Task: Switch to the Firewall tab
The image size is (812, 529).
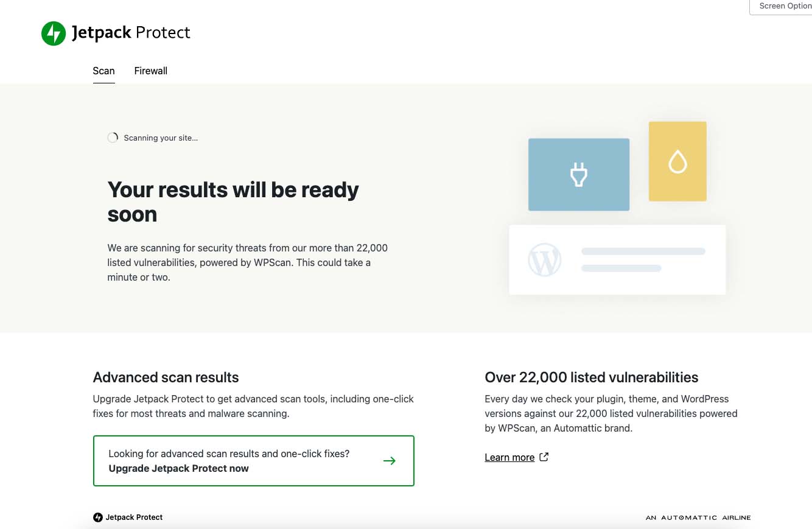Action: 150,71
